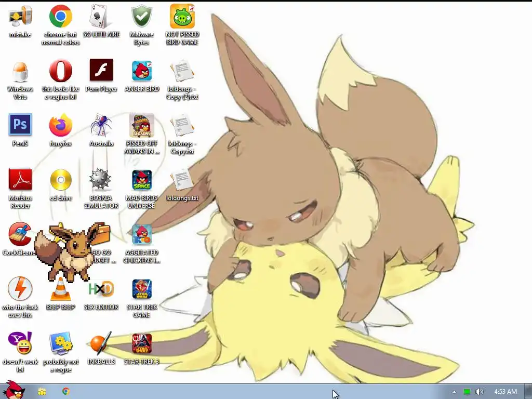Screen dimensions: 532x399
Task: Open the file explorer taskbar icon
Action: click(42, 392)
